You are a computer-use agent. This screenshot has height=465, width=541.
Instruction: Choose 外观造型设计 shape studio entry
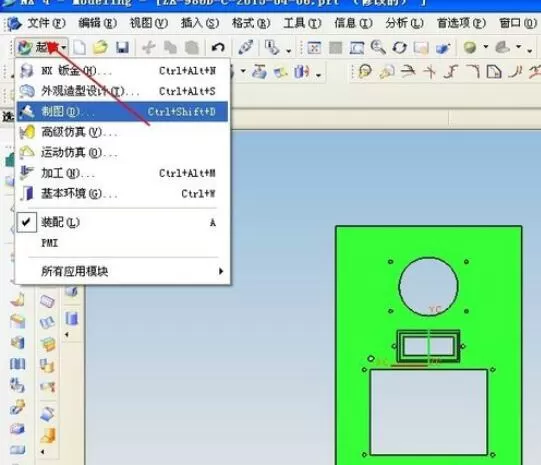coord(122,91)
